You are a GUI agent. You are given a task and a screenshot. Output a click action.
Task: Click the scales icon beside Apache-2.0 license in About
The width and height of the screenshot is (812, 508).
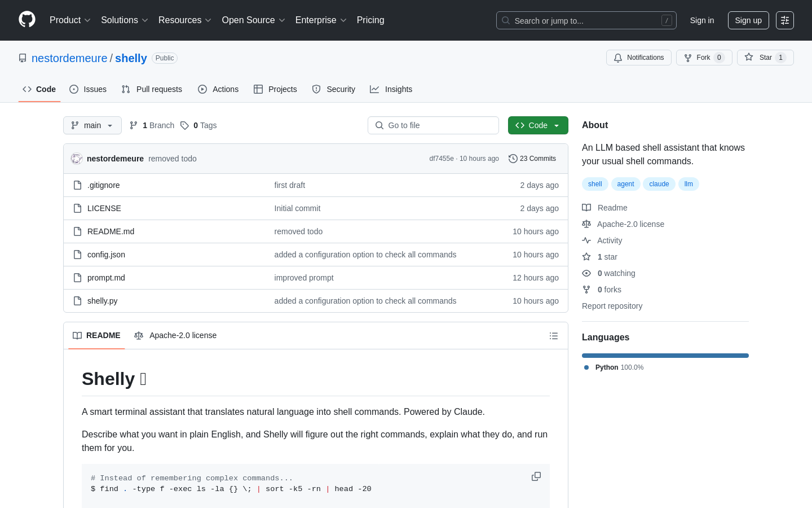(x=586, y=224)
